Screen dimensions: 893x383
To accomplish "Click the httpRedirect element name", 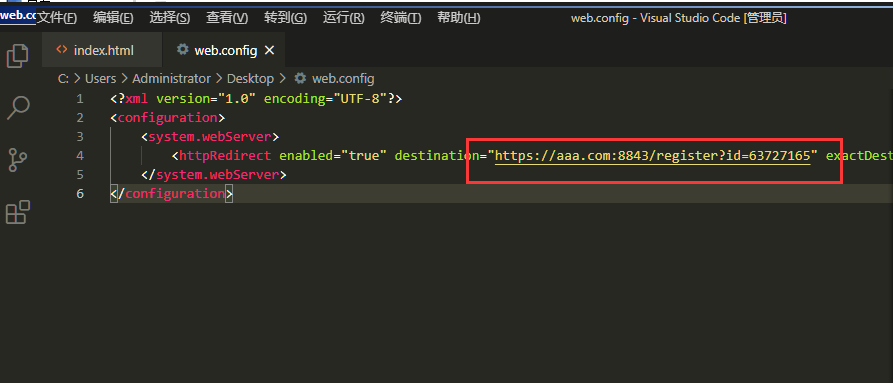I will pos(225,155).
